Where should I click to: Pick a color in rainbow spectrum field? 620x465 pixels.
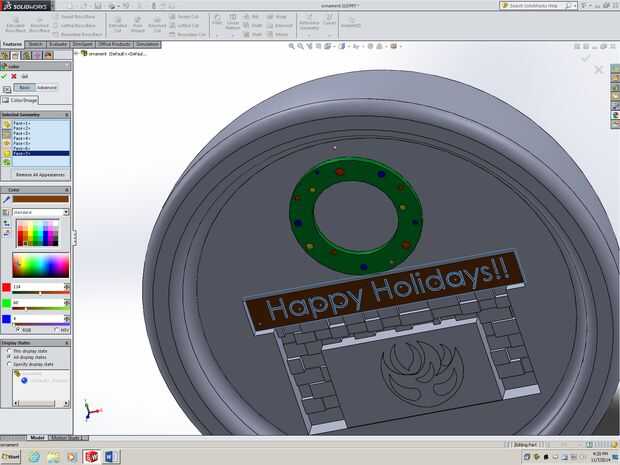40,265
